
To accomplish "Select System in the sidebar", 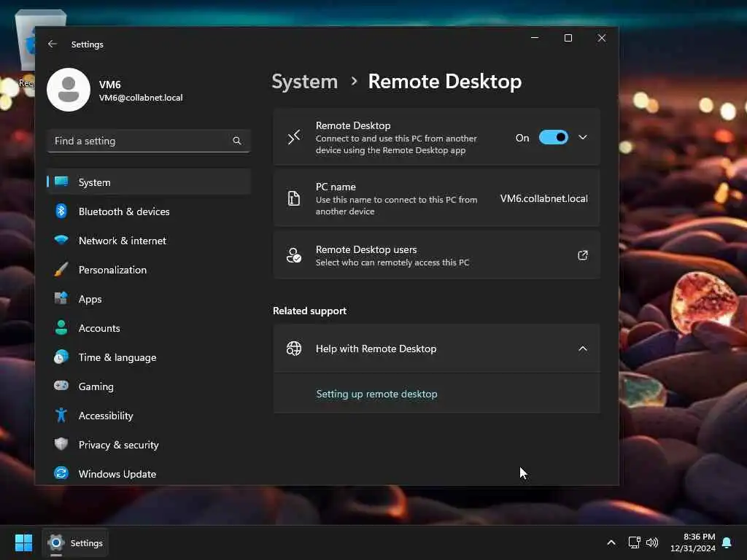I will (x=149, y=182).
